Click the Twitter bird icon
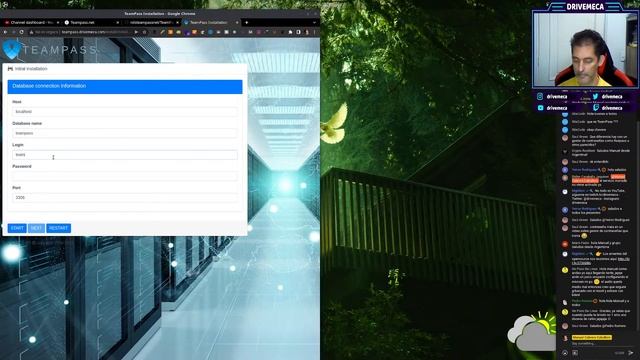The width and height of the screenshot is (640, 360). click(596, 96)
